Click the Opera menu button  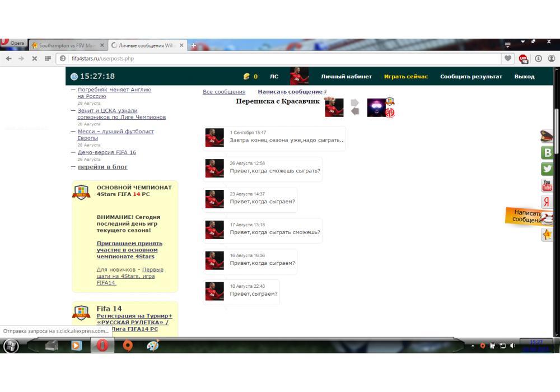pyautogui.click(x=13, y=43)
